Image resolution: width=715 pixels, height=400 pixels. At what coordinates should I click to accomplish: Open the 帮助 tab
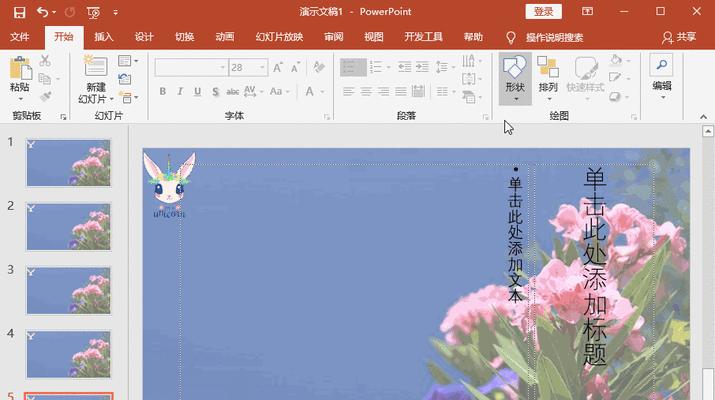(473, 37)
